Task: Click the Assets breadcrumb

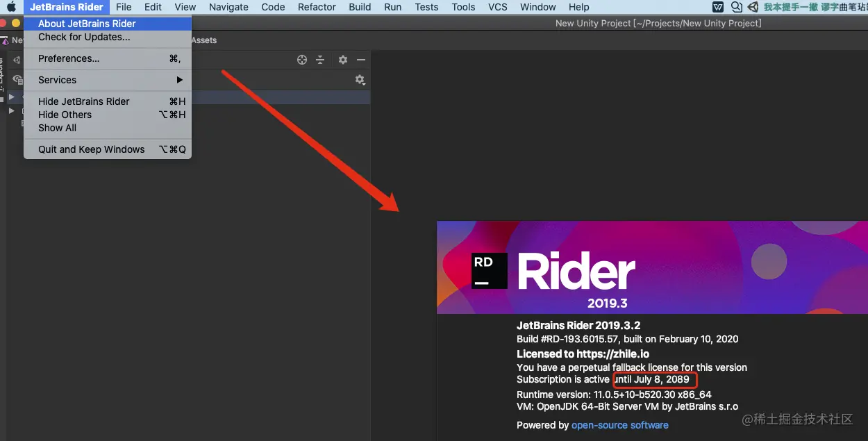Action: (204, 40)
